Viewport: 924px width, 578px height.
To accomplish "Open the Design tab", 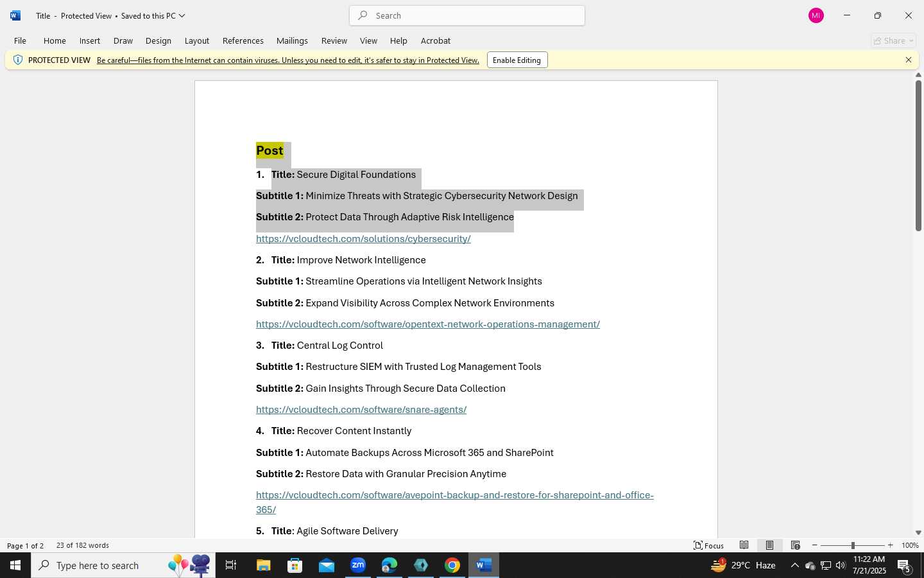I will (158, 40).
